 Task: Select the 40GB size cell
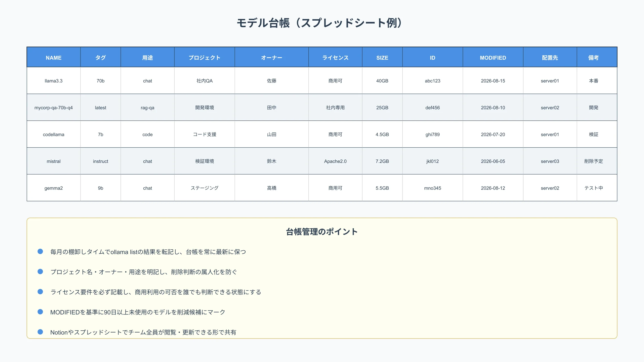382,81
